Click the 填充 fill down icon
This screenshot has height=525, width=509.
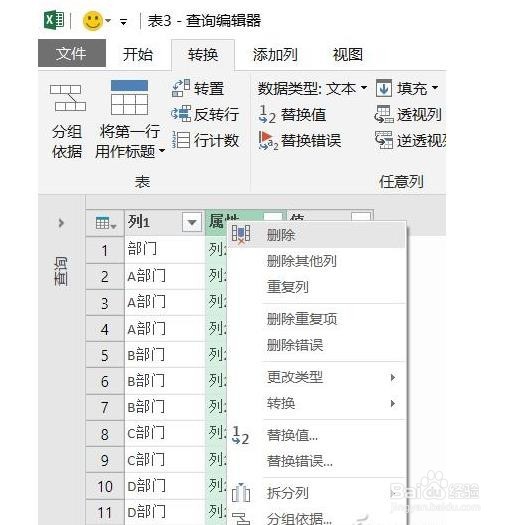pyautogui.click(x=384, y=88)
